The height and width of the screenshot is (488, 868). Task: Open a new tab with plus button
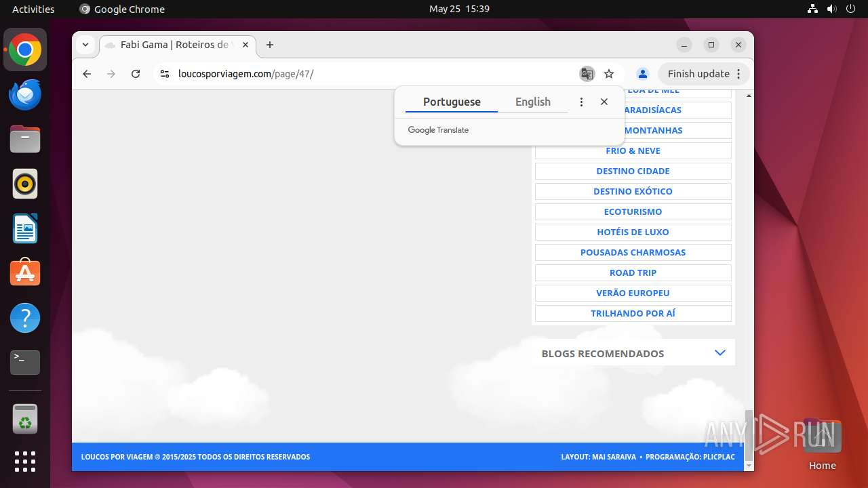pyautogui.click(x=270, y=45)
